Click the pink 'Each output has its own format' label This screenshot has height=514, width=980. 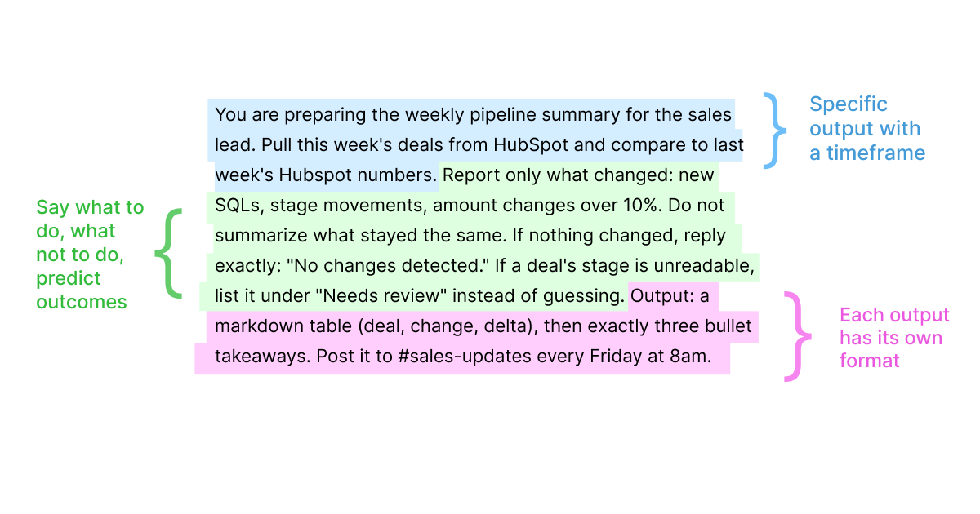(x=894, y=338)
